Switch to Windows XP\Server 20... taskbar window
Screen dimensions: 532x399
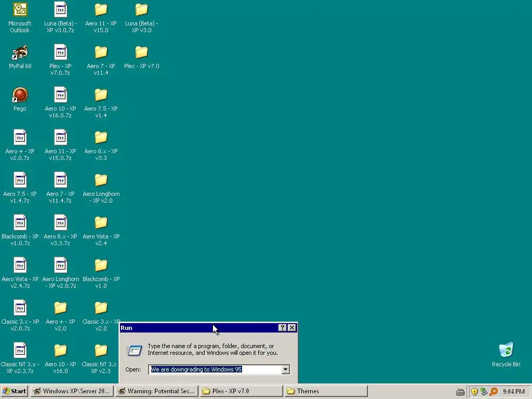click(72, 391)
